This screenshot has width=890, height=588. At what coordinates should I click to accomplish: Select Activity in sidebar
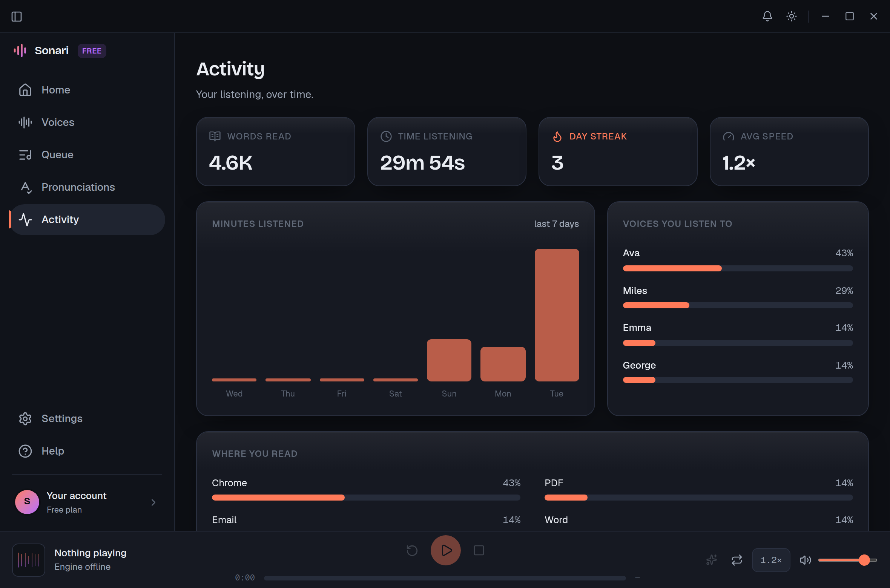87,219
